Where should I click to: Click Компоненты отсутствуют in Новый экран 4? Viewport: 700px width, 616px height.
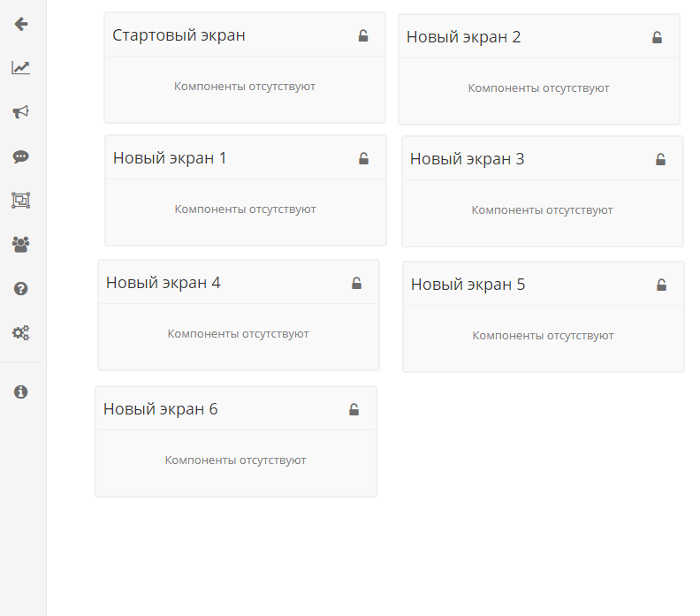pyautogui.click(x=238, y=334)
